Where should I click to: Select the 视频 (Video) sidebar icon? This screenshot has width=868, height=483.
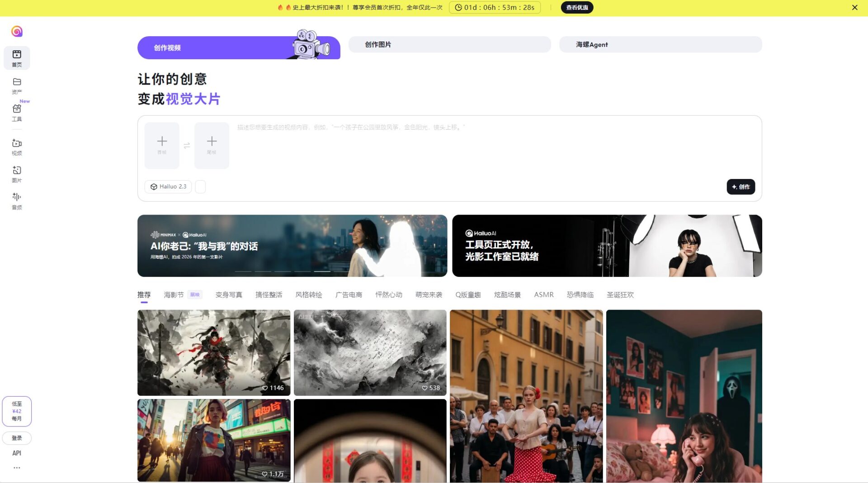click(17, 147)
